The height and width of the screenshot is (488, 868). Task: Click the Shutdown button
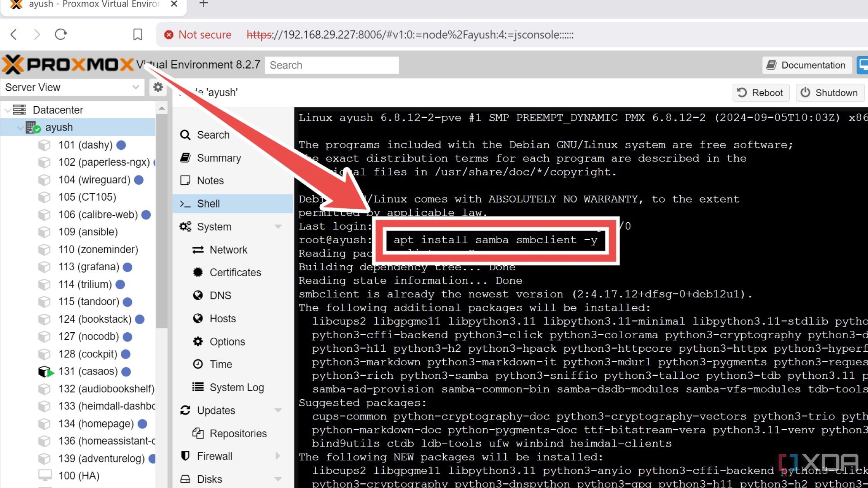click(x=829, y=92)
